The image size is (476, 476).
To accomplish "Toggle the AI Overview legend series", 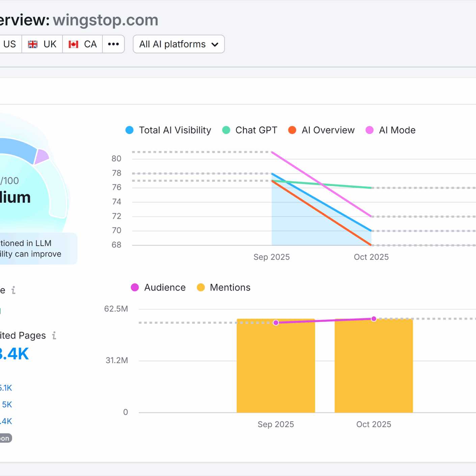I will click(x=321, y=130).
